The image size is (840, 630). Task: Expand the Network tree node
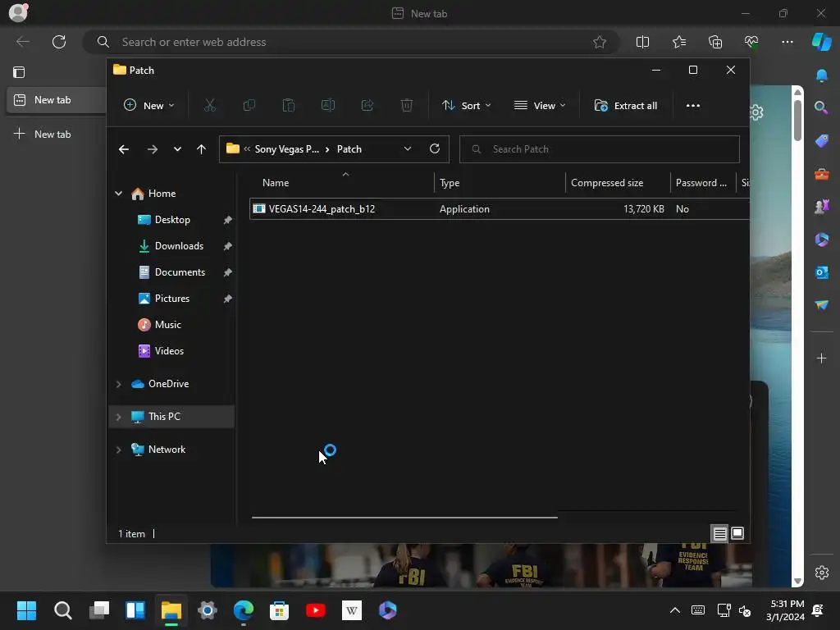click(118, 450)
